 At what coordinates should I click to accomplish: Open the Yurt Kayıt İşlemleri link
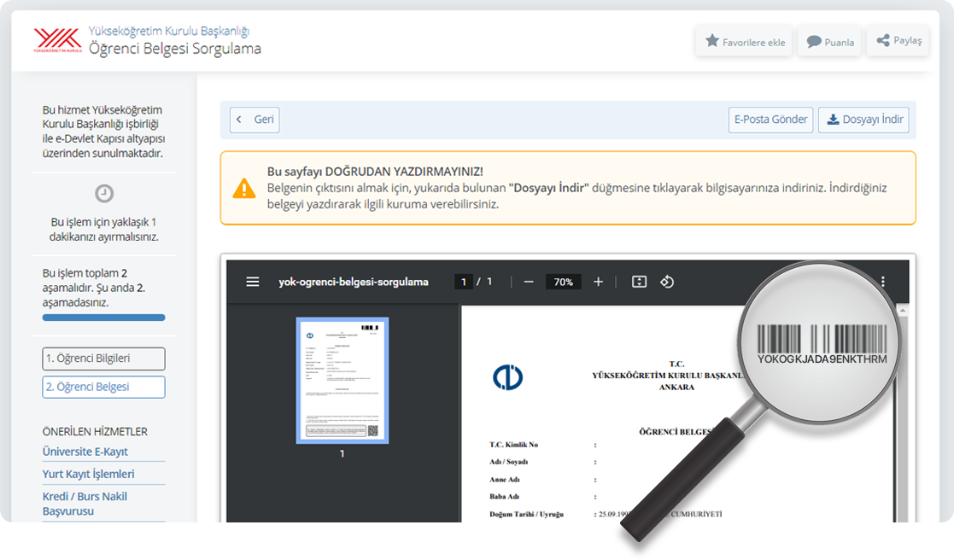pyautogui.click(x=88, y=474)
